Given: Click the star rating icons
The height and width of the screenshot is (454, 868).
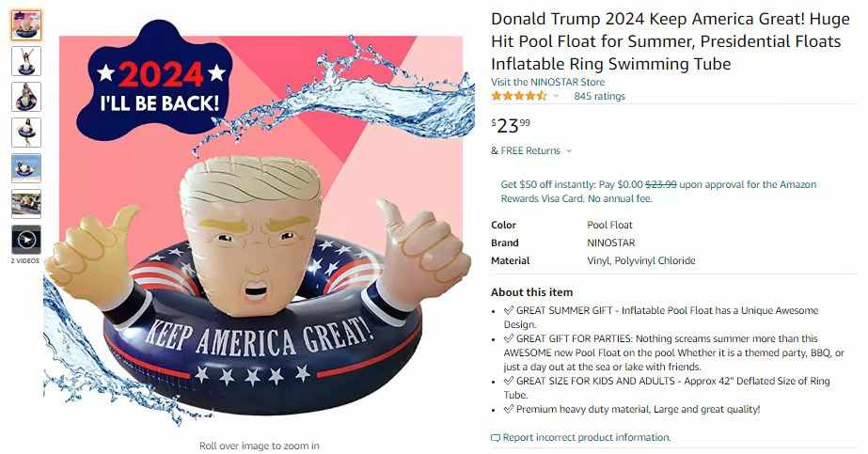Looking at the screenshot, I should [x=519, y=96].
